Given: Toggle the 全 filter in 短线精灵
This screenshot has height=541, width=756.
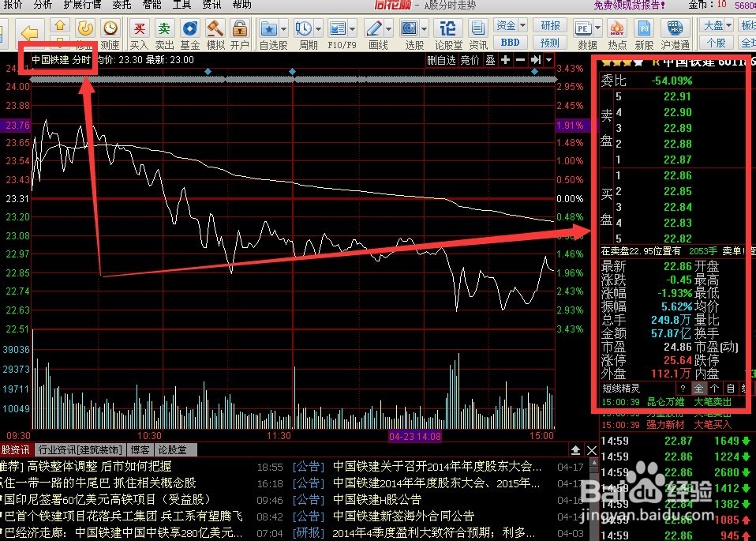Looking at the screenshot, I should [698, 389].
